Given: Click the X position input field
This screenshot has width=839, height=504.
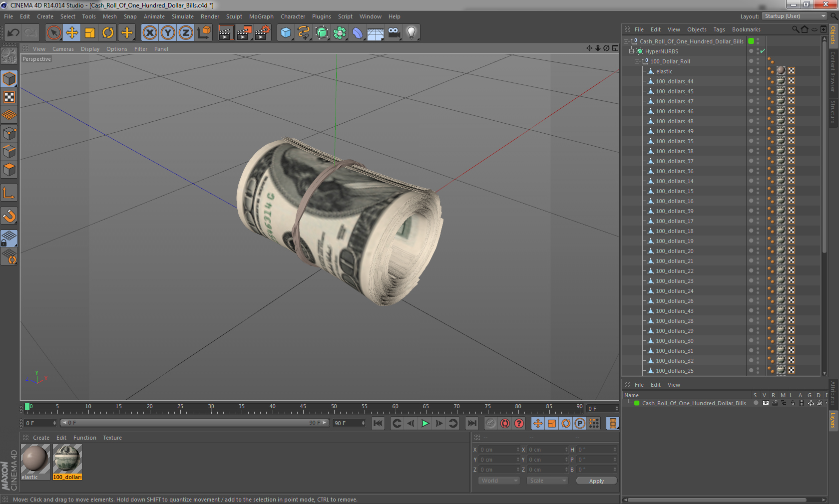Looking at the screenshot, I should click(x=499, y=450).
